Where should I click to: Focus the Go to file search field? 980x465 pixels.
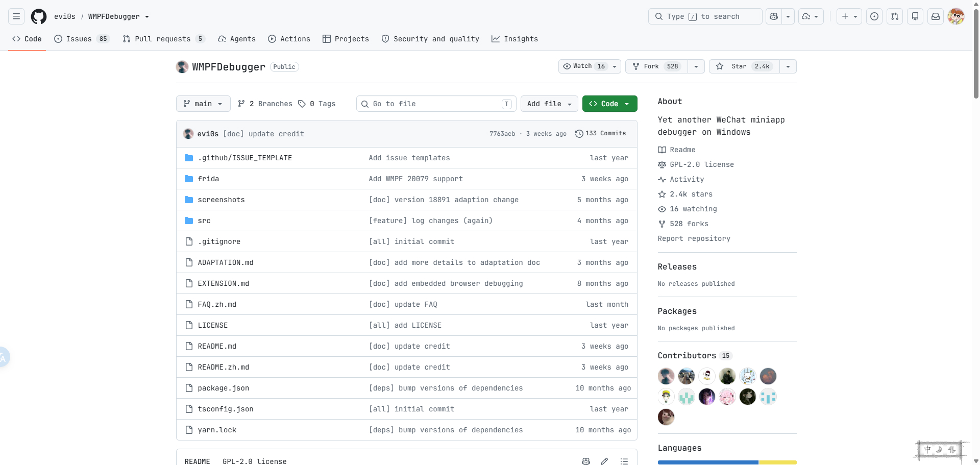click(436, 104)
